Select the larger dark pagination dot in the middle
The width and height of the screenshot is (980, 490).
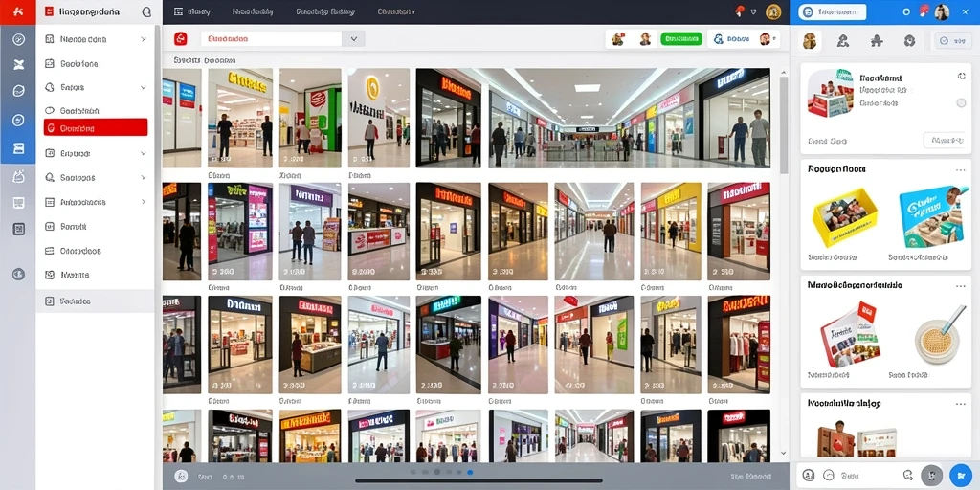click(x=436, y=472)
